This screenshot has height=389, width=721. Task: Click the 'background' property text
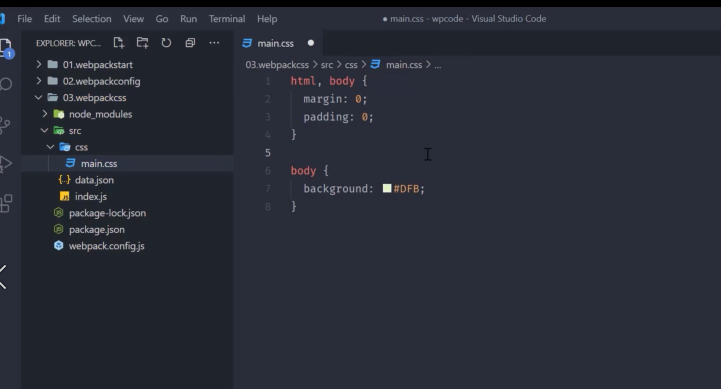[x=335, y=189]
